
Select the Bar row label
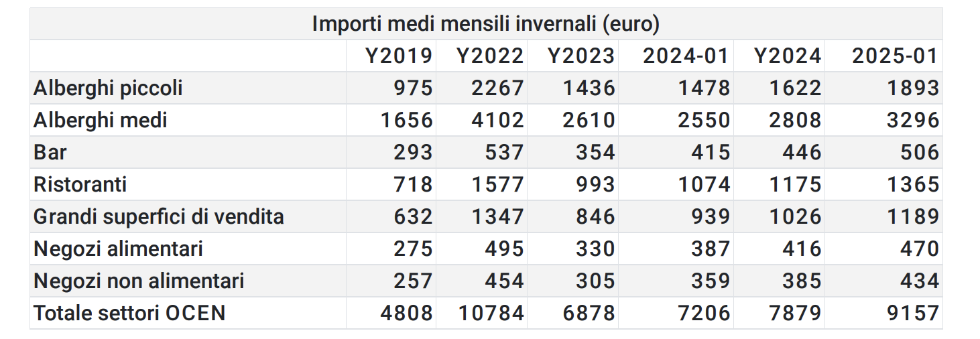click(x=50, y=152)
